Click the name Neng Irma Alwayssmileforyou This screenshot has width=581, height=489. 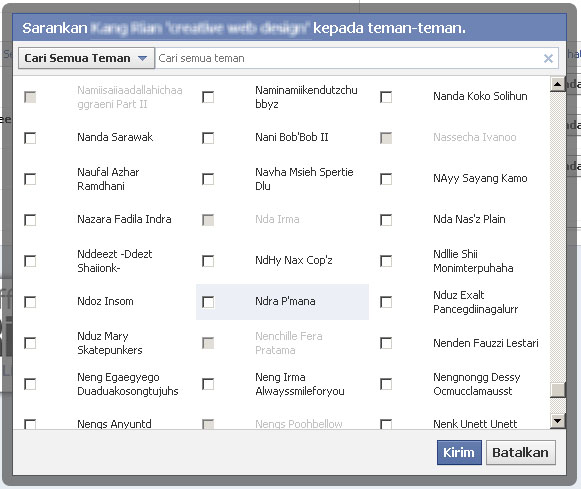click(x=300, y=384)
